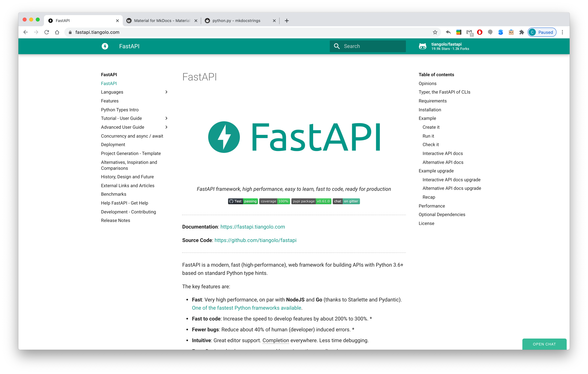Screen dimensions: 588x374
Task: Click the GitHub repository icon tiangolo/fastapi
Action: click(x=422, y=46)
